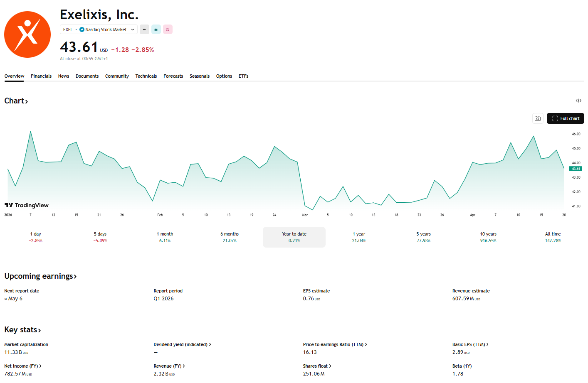Open the Community tab
588x383 pixels.
pyautogui.click(x=117, y=76)
